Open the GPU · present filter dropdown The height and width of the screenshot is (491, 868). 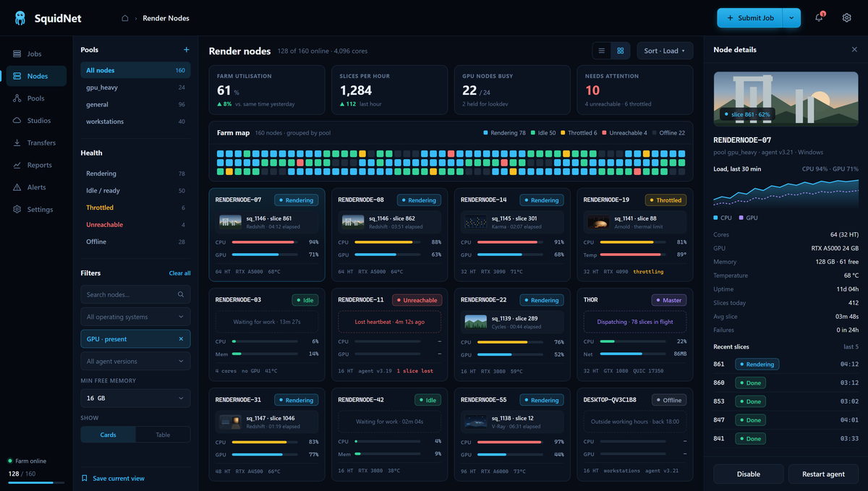point(135,339)
